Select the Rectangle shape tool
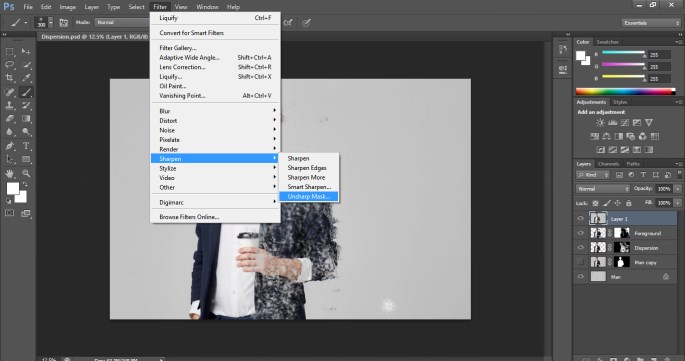This screenshot has height=361, width=685. (26, 159)
